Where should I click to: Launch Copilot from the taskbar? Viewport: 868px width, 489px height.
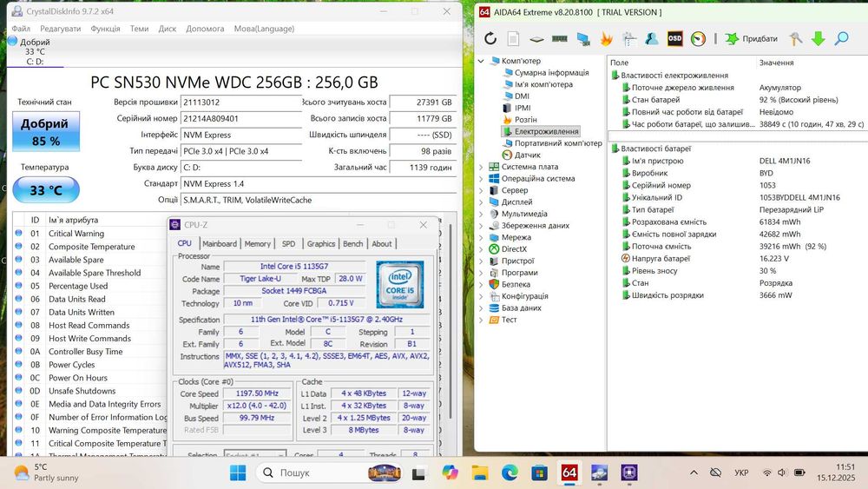click(x=450, y=472)
